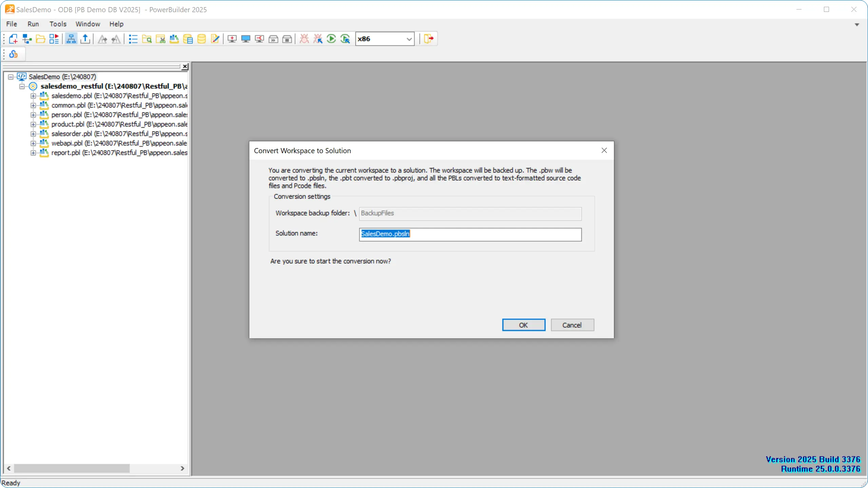Open the File menu

12,24
